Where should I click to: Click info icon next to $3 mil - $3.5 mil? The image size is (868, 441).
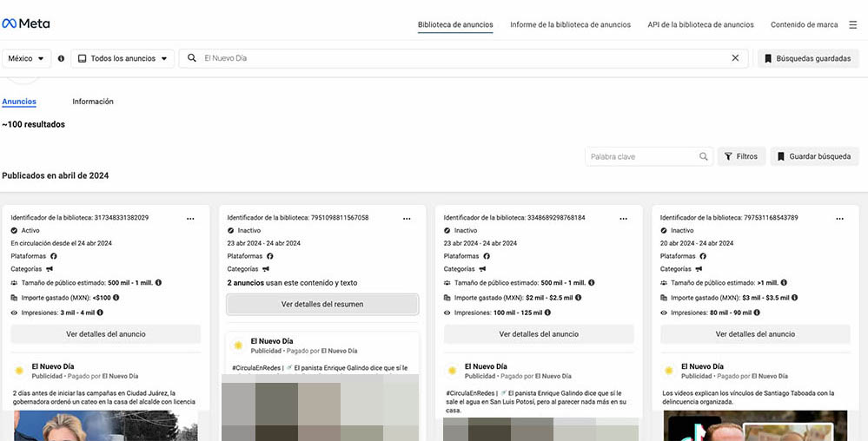click(x=794, y=298)
